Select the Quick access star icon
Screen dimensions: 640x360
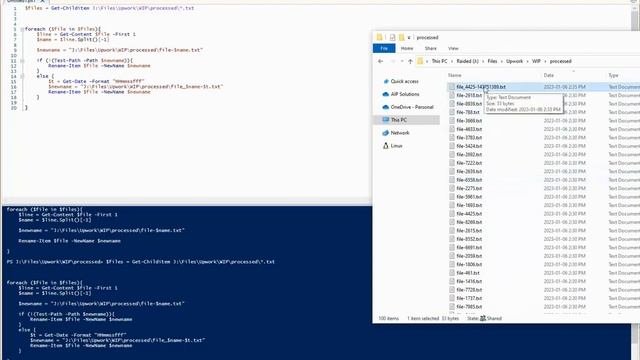(386, 81)
